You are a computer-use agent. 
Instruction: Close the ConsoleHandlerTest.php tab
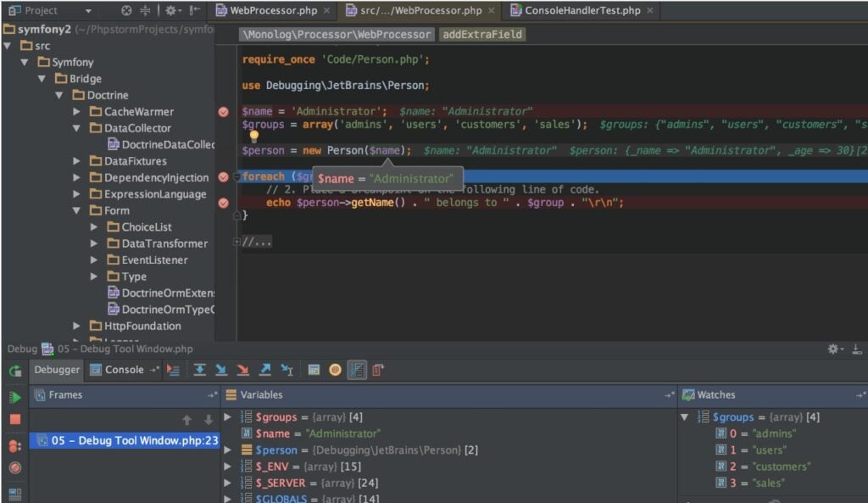pos(650,10)
